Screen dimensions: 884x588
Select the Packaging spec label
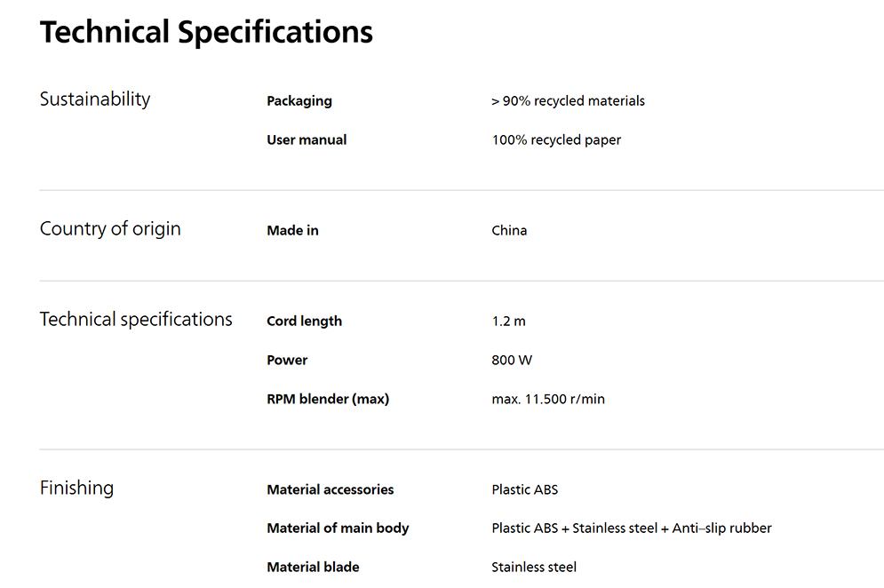[x=299, y=101]
